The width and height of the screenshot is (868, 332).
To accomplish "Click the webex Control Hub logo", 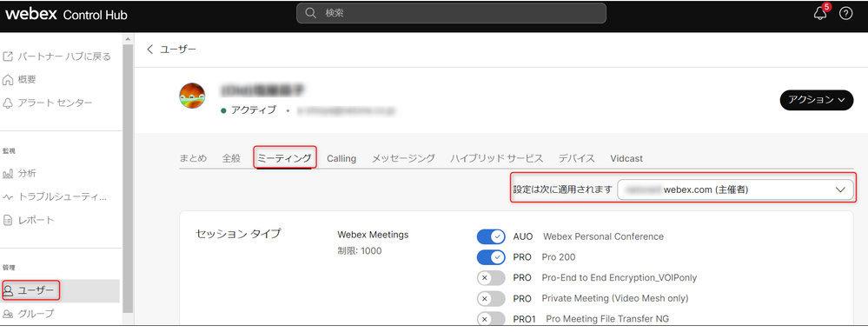I will pos(66,15).
